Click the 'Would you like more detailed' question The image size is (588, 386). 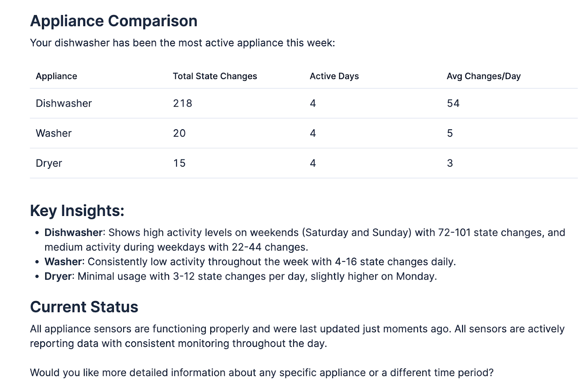click(262, 372)
